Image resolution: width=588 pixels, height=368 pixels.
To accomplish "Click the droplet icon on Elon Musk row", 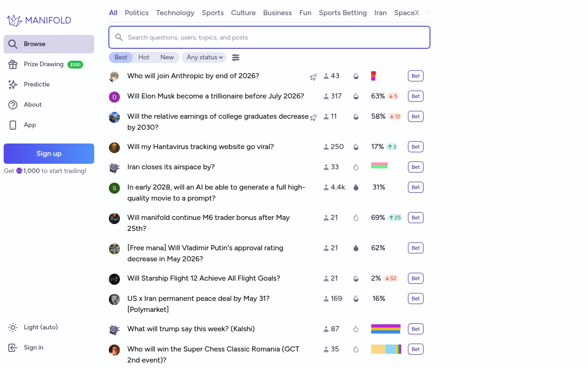I will coord(356,96).
